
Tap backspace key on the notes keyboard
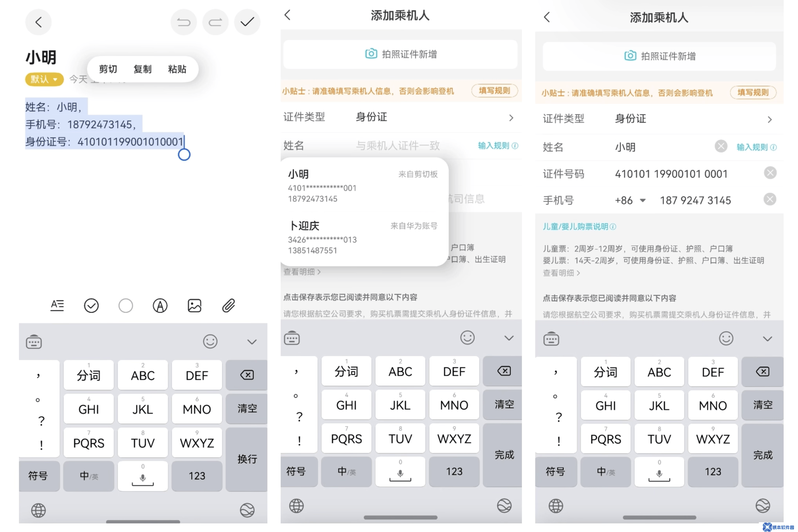pyautogui.click(x=247, y=375)
